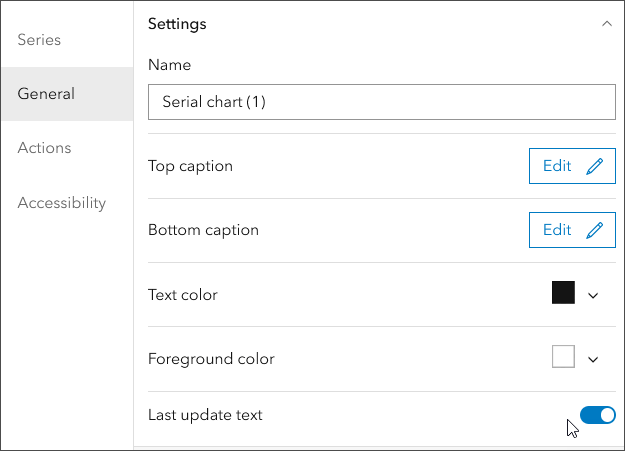Open Foreground color dropdown arrow
The image size is (625, 451).
[593, 359]
